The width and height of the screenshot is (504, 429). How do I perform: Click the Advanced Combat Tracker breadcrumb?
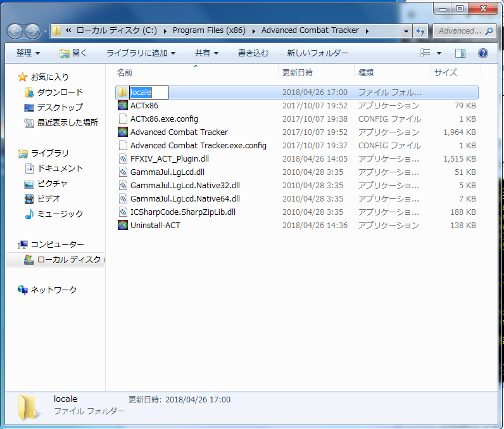[x=310, y=30]
